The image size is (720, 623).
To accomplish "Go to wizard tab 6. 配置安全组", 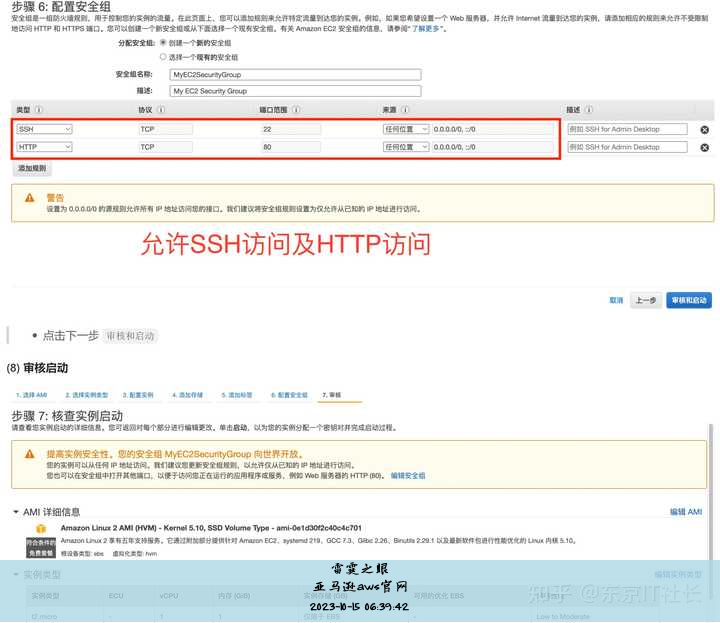I will 289,395.
